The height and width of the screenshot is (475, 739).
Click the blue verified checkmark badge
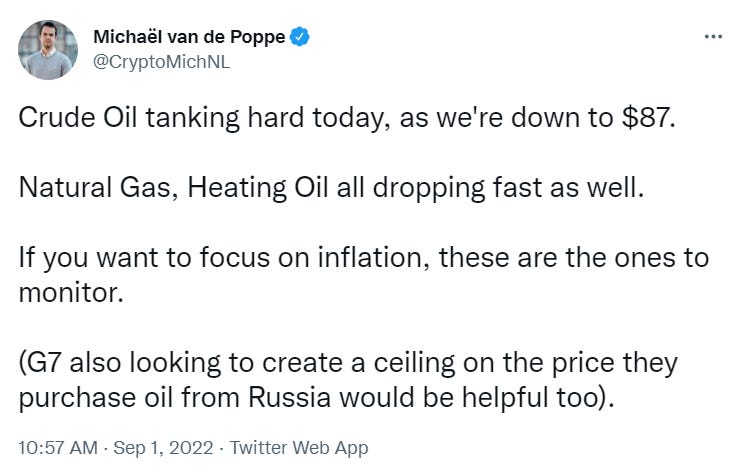(x=299, y=36)
